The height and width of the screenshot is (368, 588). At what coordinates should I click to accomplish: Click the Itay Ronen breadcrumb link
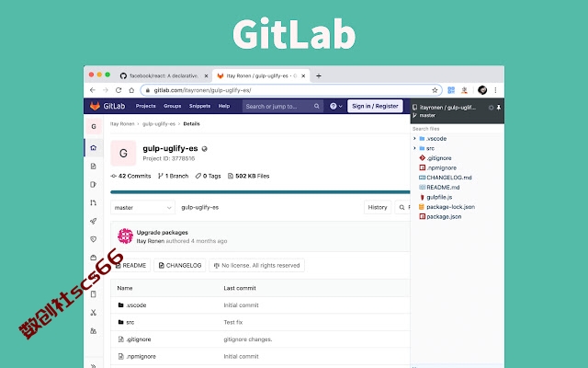coord(122,124)
